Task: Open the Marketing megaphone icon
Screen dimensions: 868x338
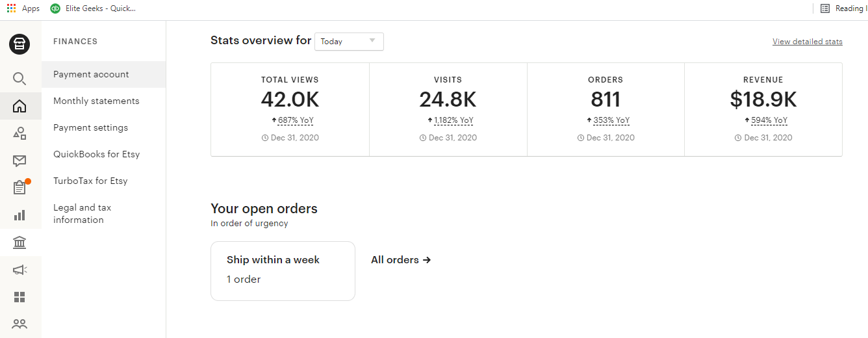Action: tap(20, 270)
